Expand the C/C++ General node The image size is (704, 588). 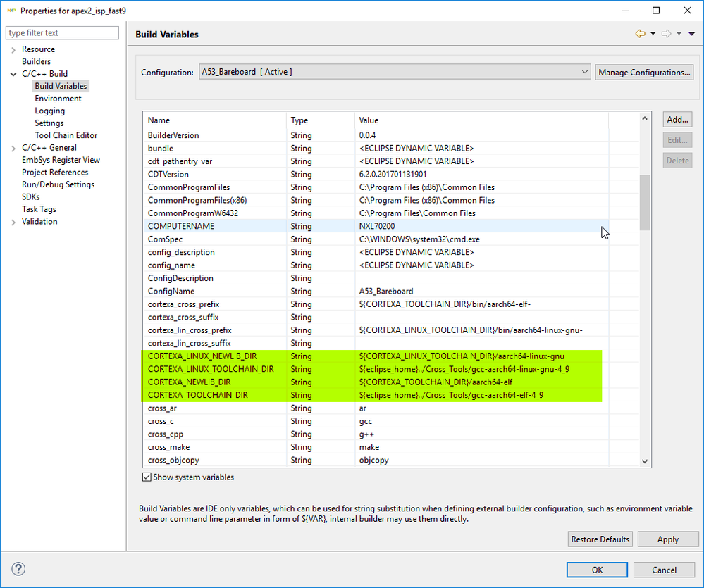[x=13, y=148]
